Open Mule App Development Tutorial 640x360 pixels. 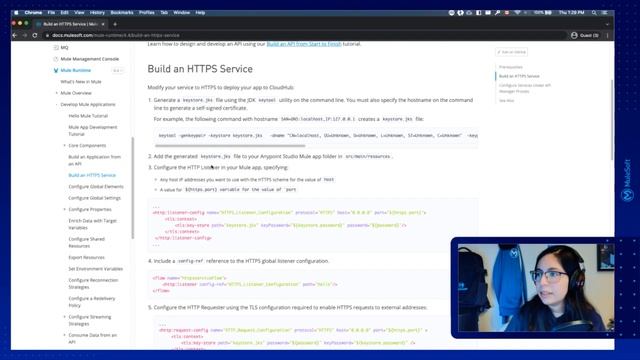[93, 131]
